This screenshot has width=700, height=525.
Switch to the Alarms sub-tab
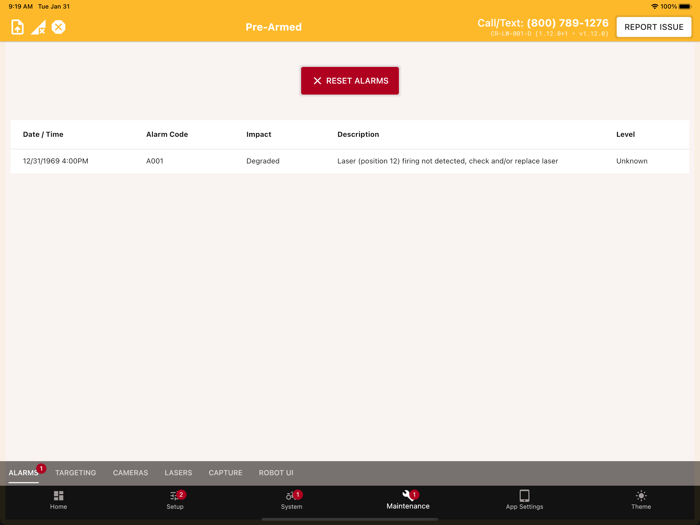(24, 473)
